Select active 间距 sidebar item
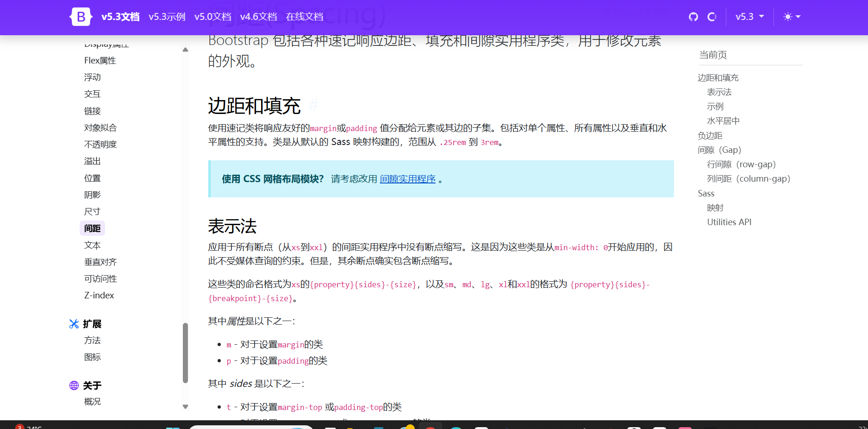The height and width of the screenshot is (429, 868). click(x=93, y=228)
